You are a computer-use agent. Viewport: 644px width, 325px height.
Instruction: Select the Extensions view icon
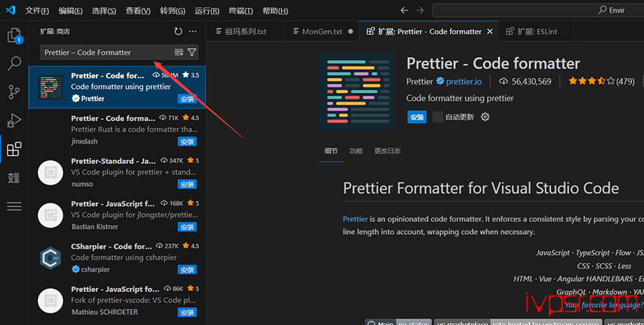point(14,150)
